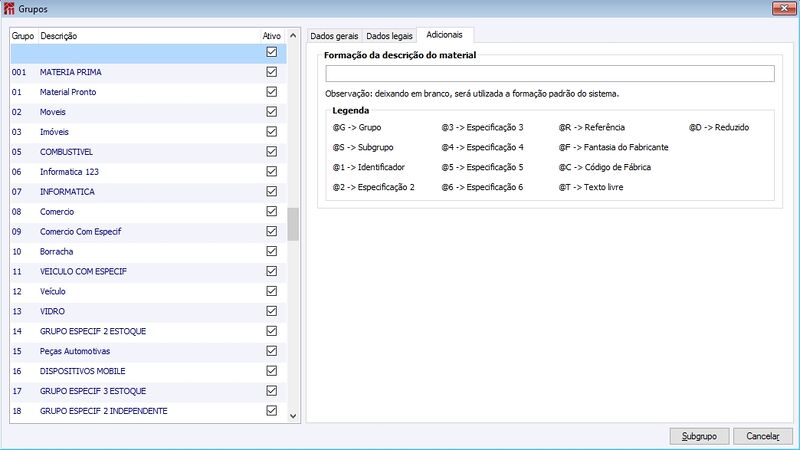Select the GRUPO ESPECIF 2 INDEPENDENTE row
The width and height of the screenshot is (800, 450).
pyautogui.click(x=148, y=411)
